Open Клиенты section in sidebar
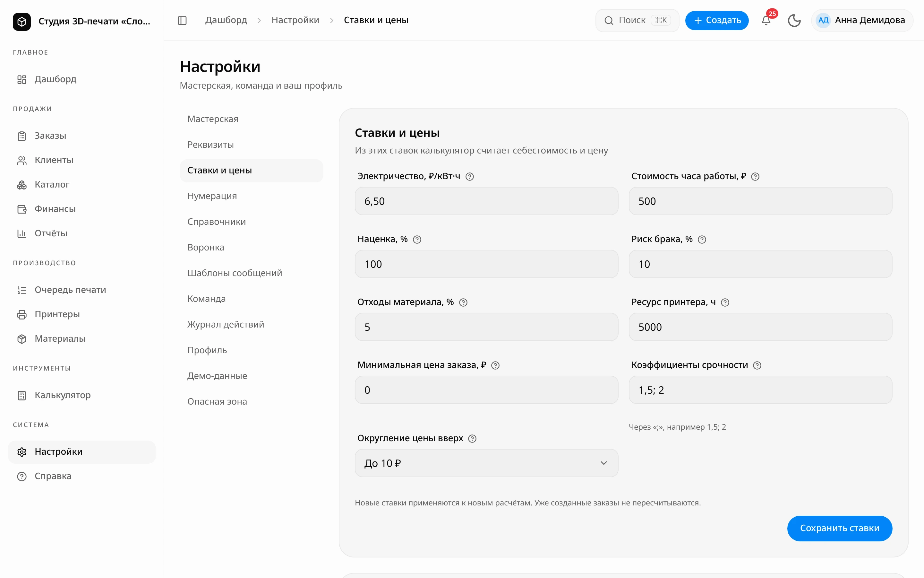The height and width of the screenshot is (578, 924). 82,160
